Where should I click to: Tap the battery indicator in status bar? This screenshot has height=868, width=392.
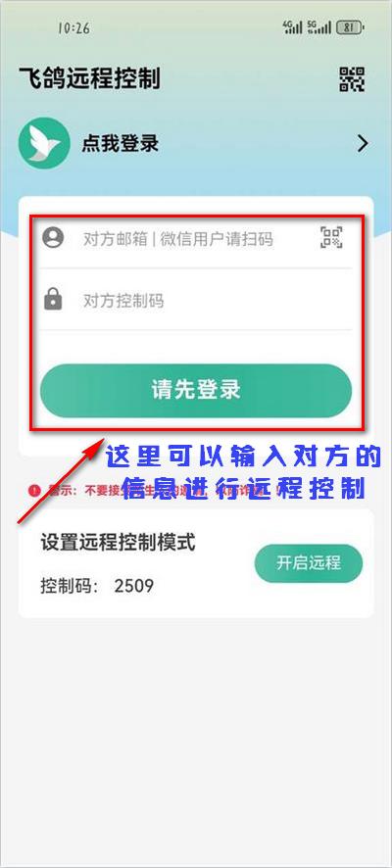(x=349, y=27)
